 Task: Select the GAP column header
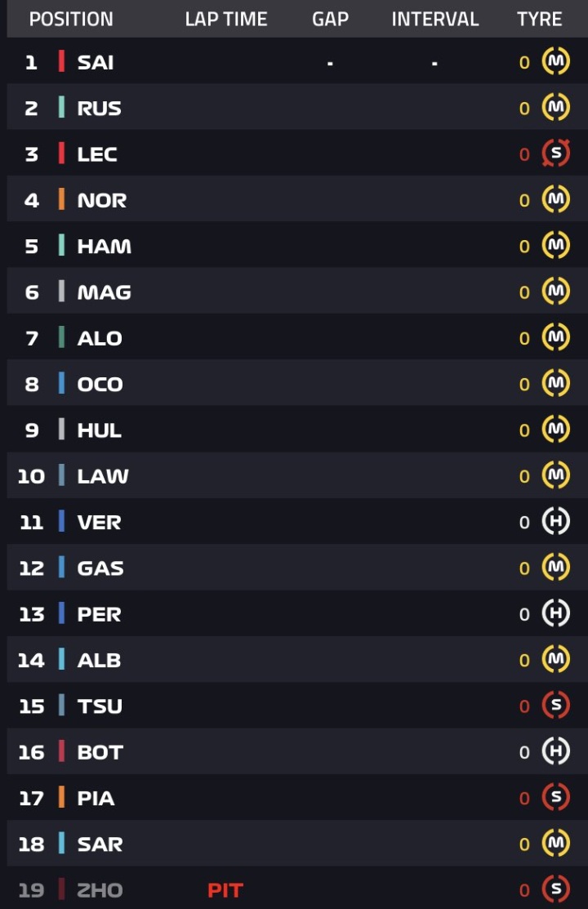click(x=330, y=19)
